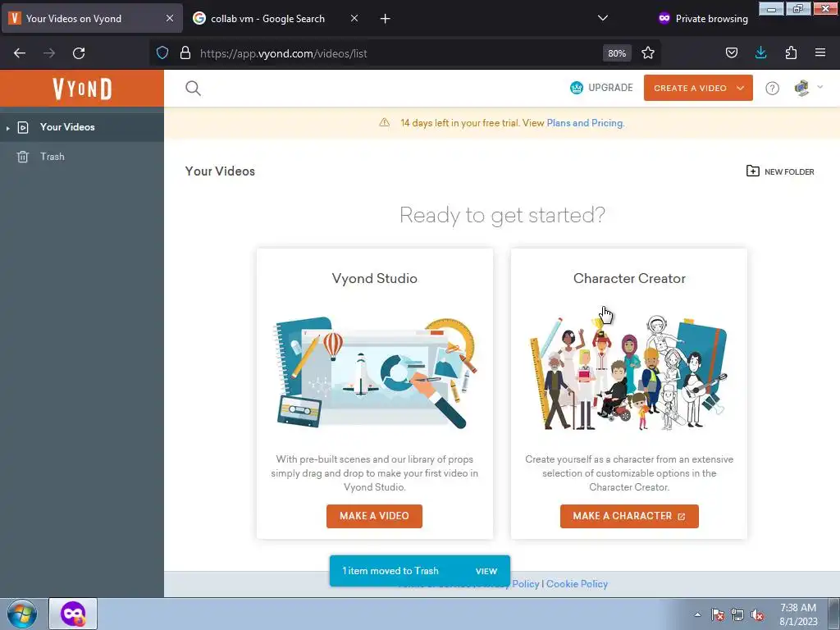Click the Action Center flag tray icon

[717, 614]
